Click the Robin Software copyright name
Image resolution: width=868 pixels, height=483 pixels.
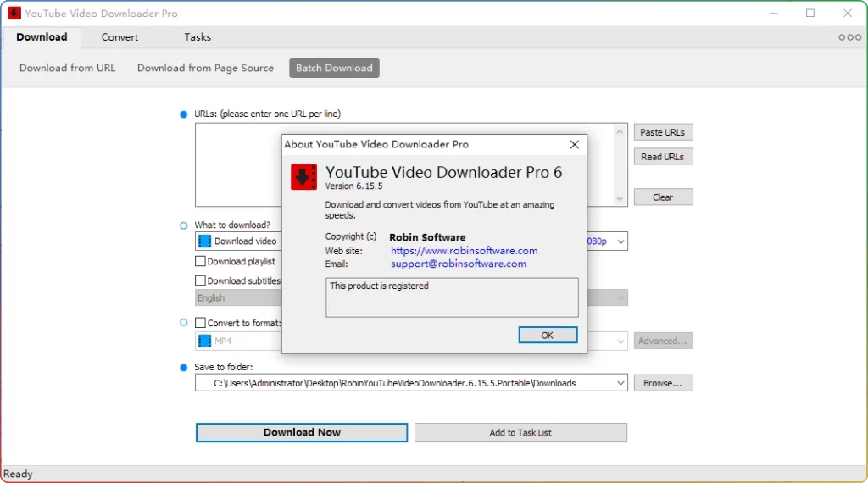tap(427, 237)
